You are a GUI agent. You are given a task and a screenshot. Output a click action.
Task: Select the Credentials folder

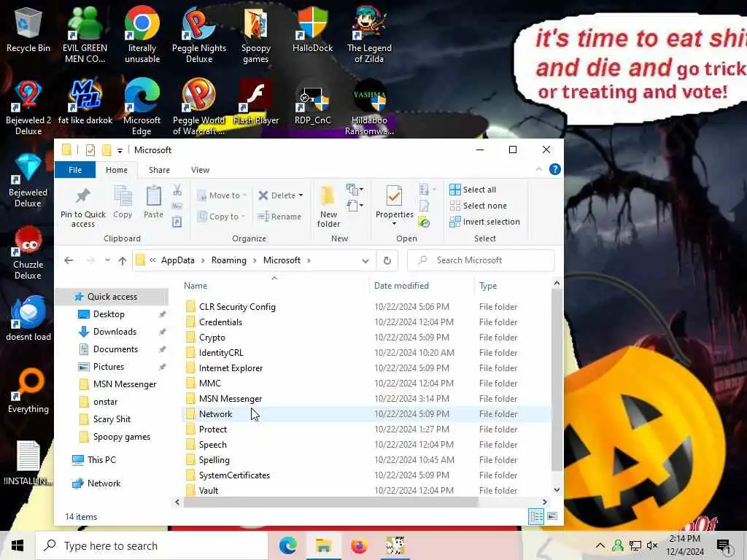tap(366, 322)
